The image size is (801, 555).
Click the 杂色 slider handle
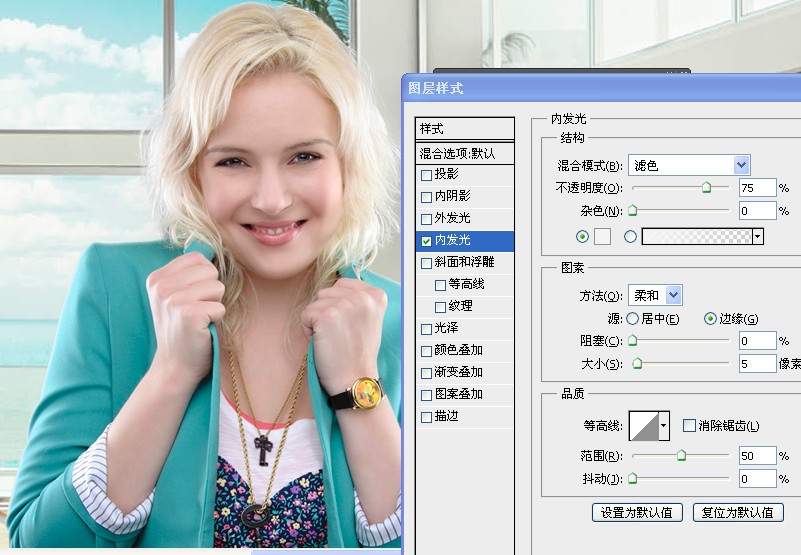(x=632, y=210)
